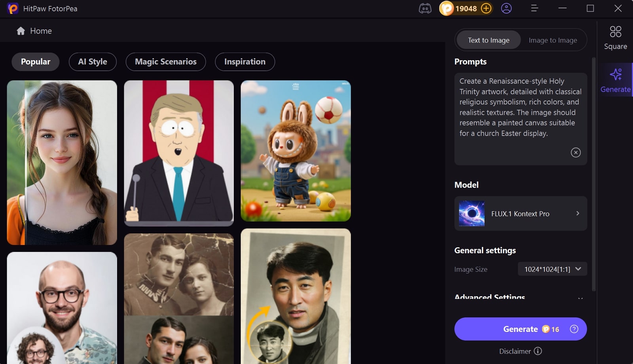633x364 pixels.
Task: Open help question mark on Generate button
Action: pos(574,329)
